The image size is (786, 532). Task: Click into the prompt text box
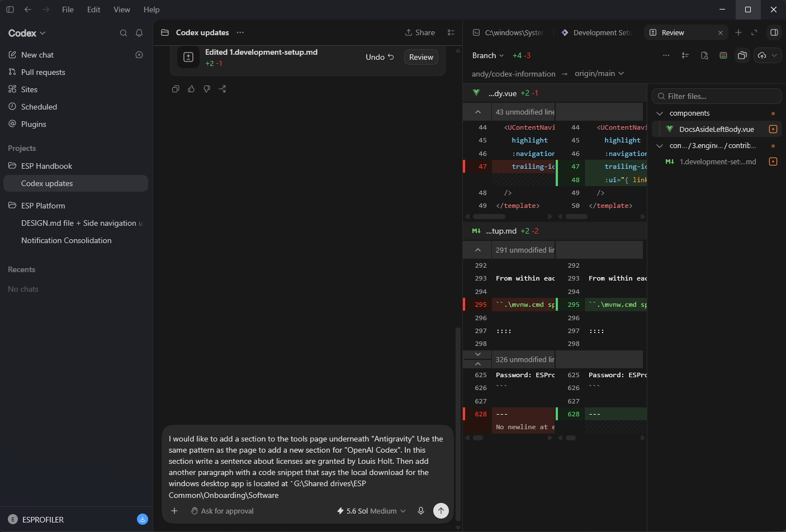coord(306,467)
